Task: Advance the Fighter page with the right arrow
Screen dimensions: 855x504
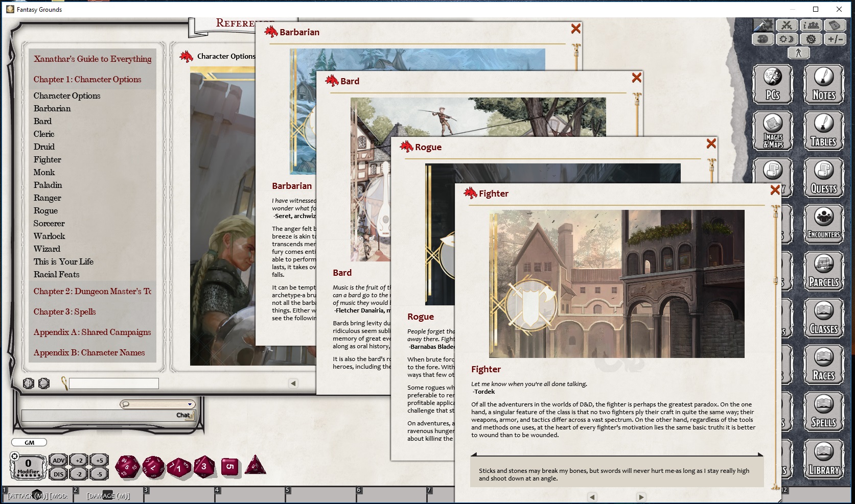Action: point(640,497)
